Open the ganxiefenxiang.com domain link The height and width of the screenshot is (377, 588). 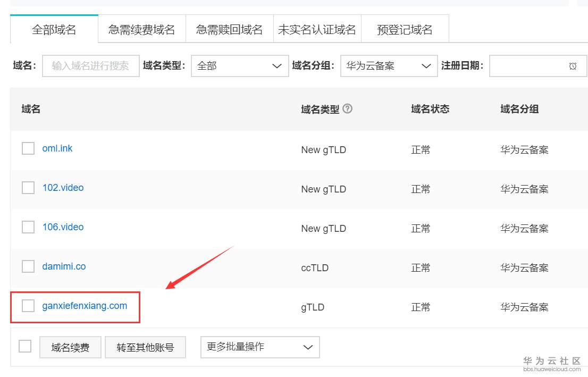pyautogui.click(x=85, y=306)
